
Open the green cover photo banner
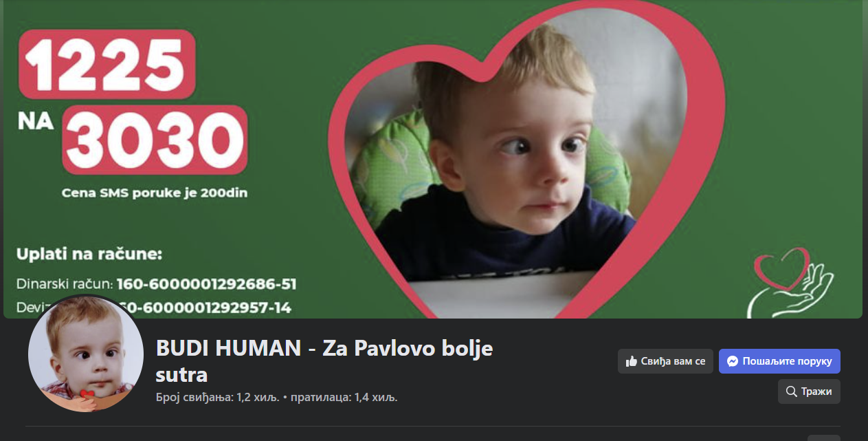pos(433,159)
